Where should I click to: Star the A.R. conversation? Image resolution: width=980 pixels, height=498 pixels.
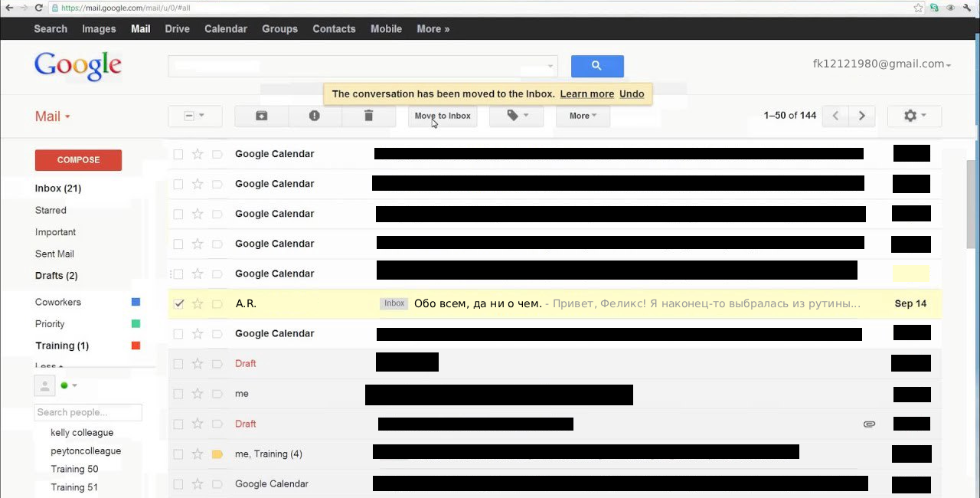198,304
